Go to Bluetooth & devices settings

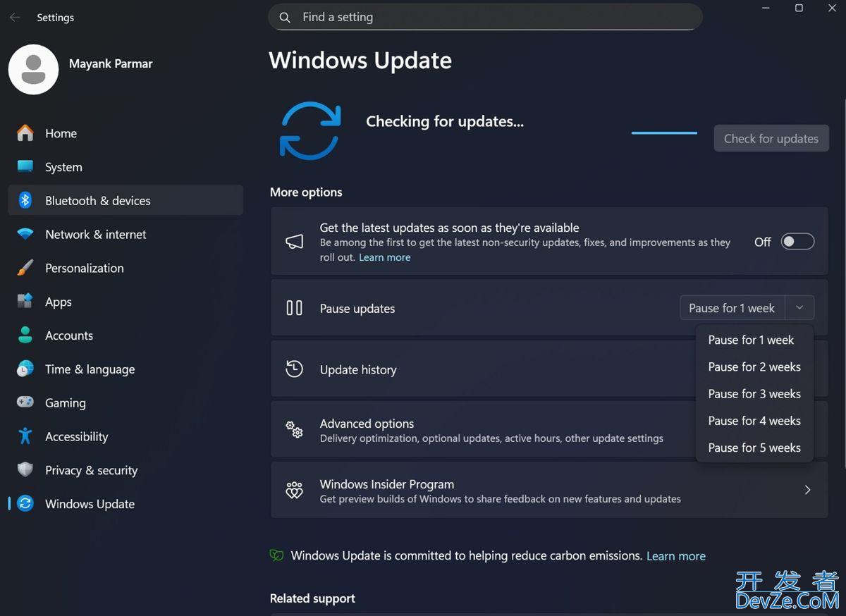point(125,201)
